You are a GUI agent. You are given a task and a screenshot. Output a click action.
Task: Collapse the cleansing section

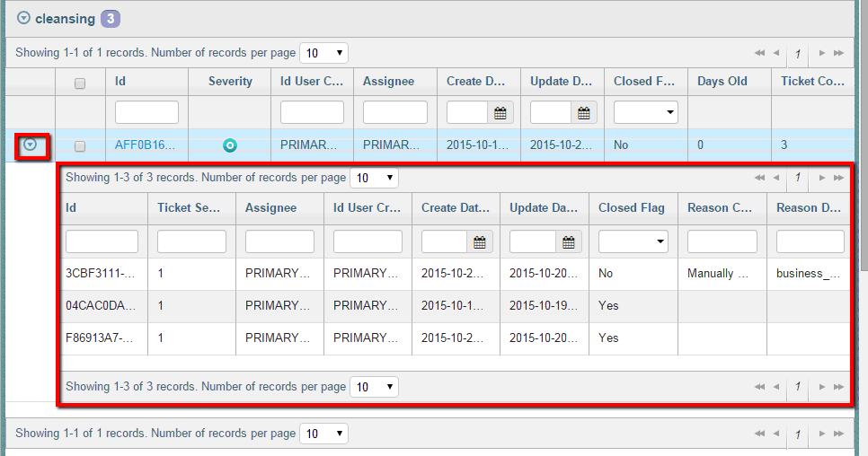pyautogui.click(x=23, y=18)
